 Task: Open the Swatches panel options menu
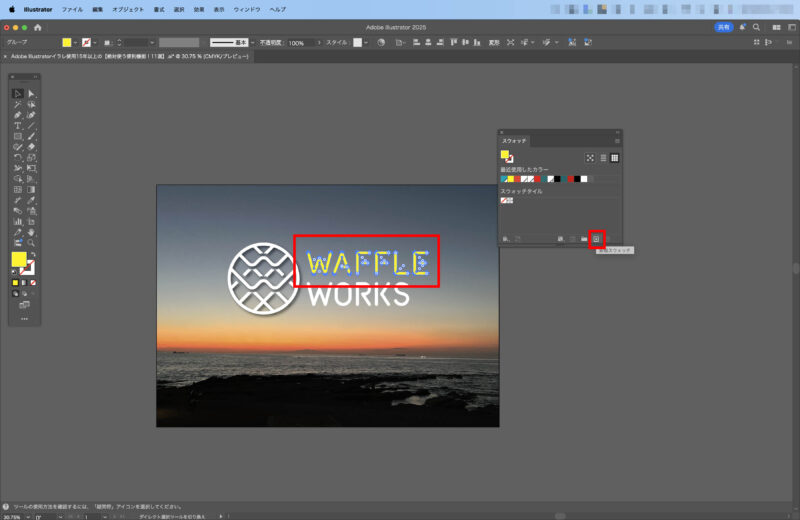[x=617, y=141]
